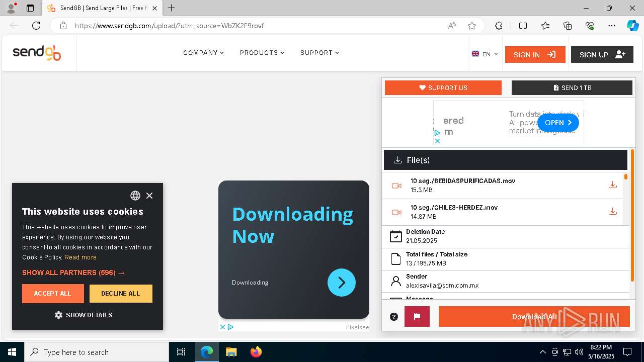The height and width of the screenshot is (362, 644).
Task: Show hidden system tray icons
Action: tap(542, 352)
